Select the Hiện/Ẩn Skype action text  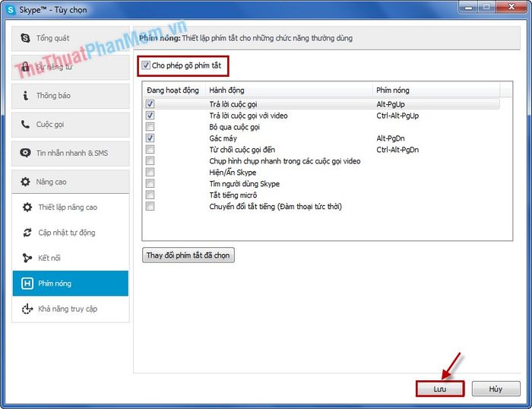click(x=233, y=173)
